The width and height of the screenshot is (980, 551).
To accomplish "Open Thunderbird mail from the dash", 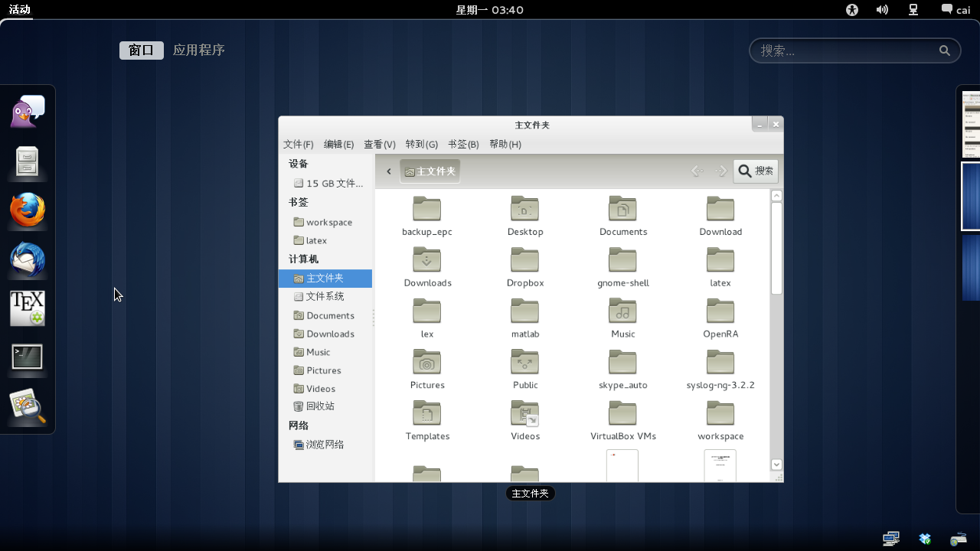I will [28, 260].
